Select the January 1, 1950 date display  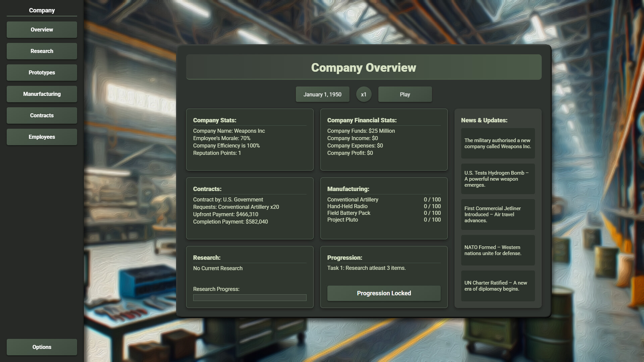(x=323, y=94)
